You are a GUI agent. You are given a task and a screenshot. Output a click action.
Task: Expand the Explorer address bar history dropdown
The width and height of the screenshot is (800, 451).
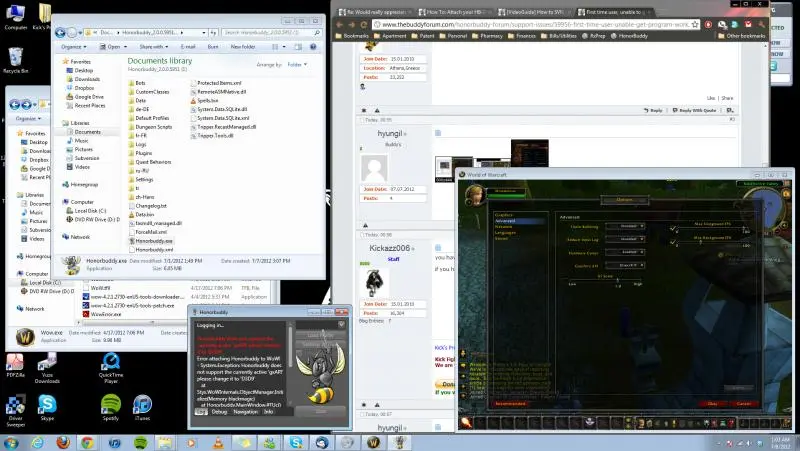204,33
